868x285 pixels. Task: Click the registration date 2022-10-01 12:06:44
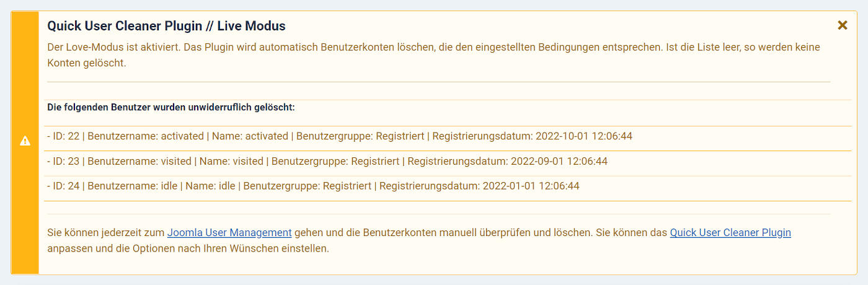tap(583, 136)
